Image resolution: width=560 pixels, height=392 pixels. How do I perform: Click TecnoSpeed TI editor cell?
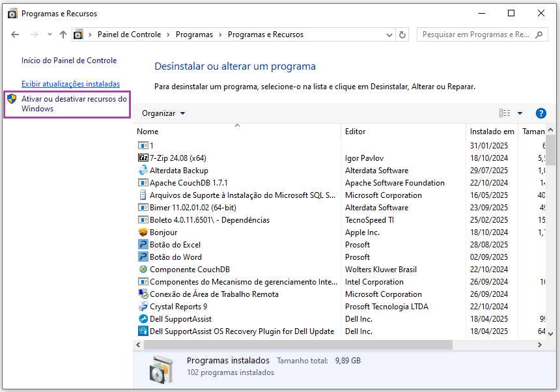[x=369, y=220]
